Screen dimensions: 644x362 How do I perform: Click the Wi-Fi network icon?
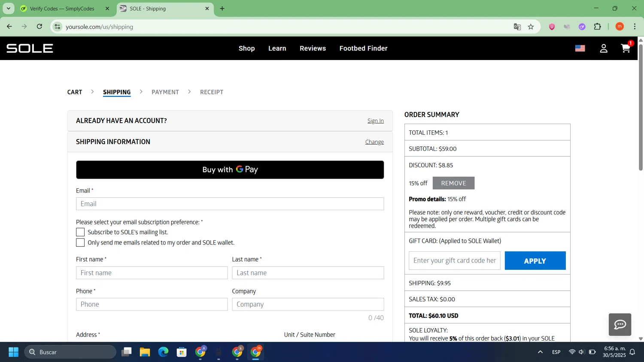click(x=572, y=352)
